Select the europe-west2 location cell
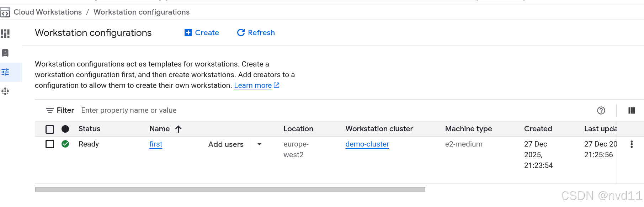 click(296, 149)
